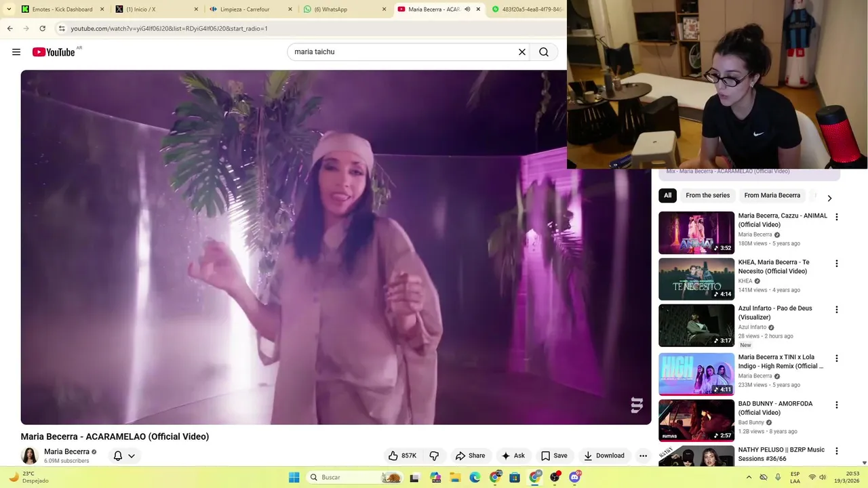
Task: Open Discord from the taskbar
Action: click(575, 477)
